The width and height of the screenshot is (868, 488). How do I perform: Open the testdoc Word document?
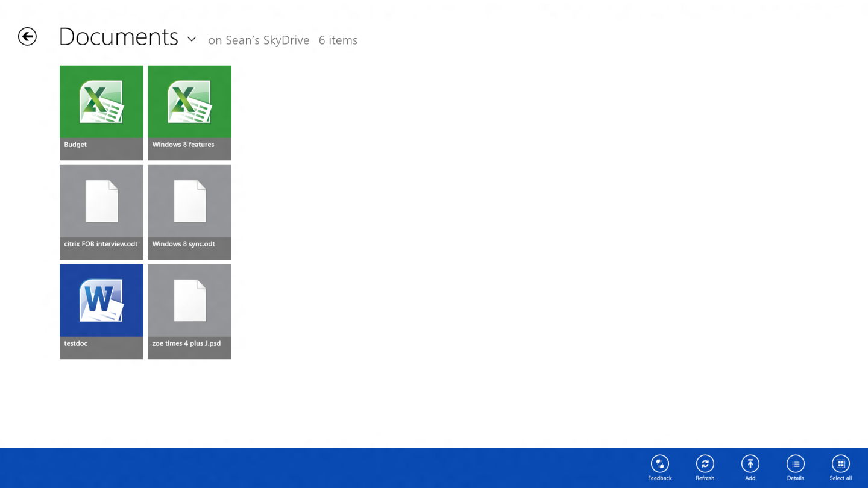pos(101,311)
